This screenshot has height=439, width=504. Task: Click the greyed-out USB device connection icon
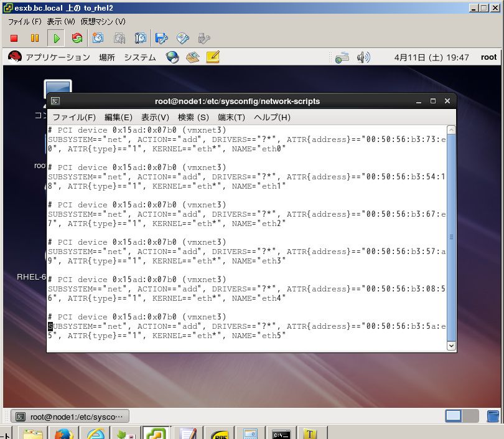pos(204,38)
